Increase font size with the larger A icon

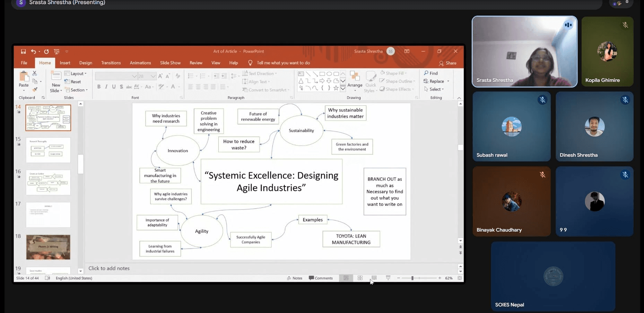(x=160, y=76)
